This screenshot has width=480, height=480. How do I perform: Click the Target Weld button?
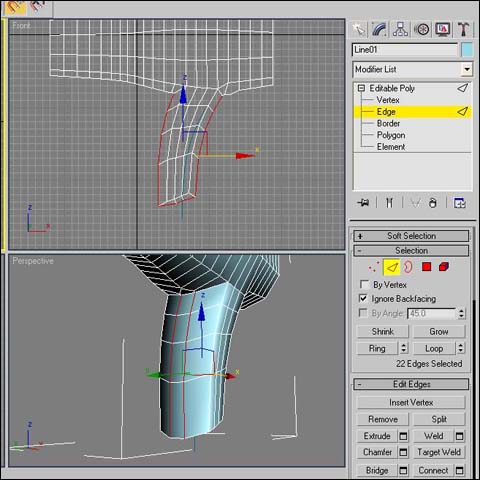point(439,452)
